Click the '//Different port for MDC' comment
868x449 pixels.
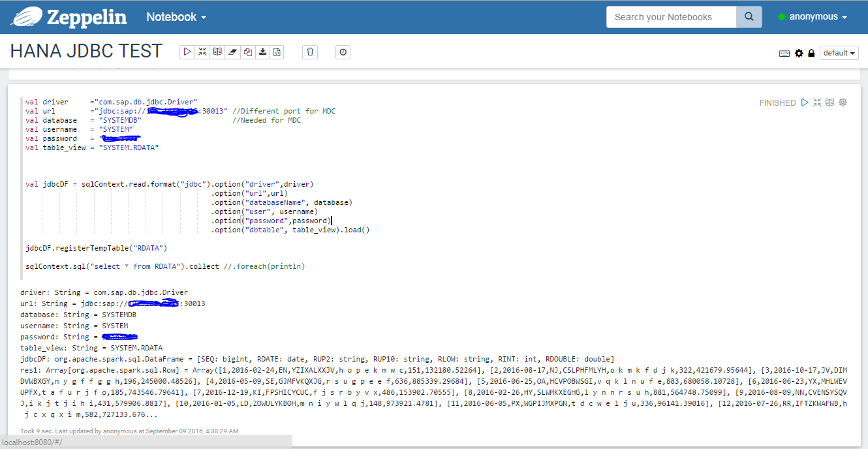click(284, 111)
